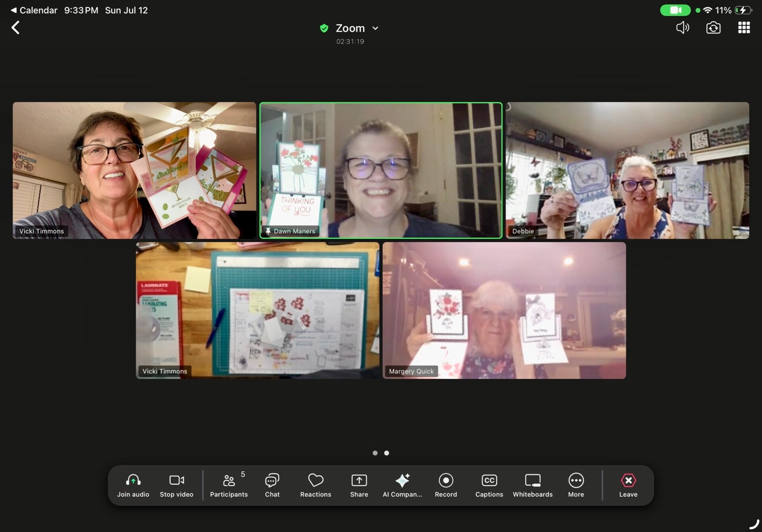This screenshot has width=762, height=532.
Task: Change layout with the grid view icon
Action: pyautogui.click(x=744, y=28)
